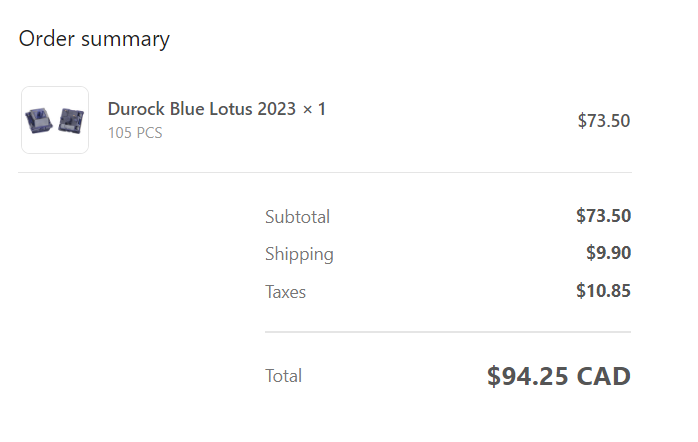Click the divider line below product row
Screen dimensions: 698x442
325,172
